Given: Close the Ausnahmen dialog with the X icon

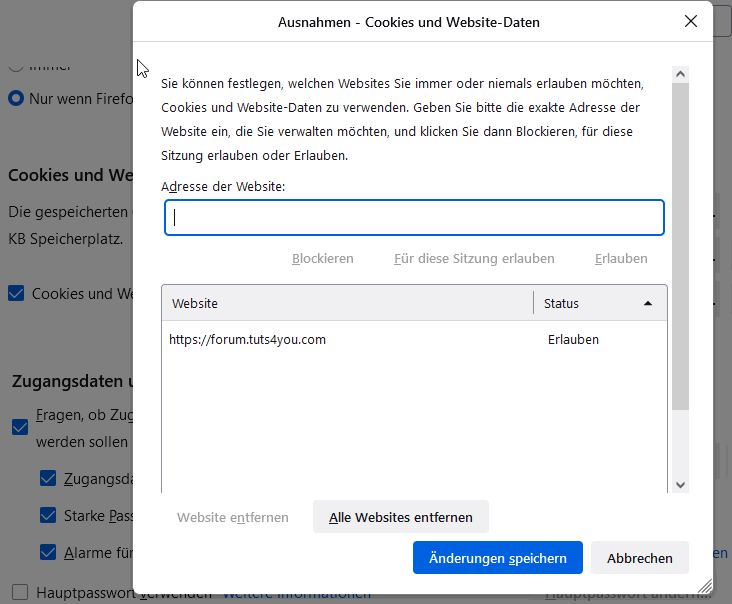Looking at the screenshot, I should pos(691,21).
